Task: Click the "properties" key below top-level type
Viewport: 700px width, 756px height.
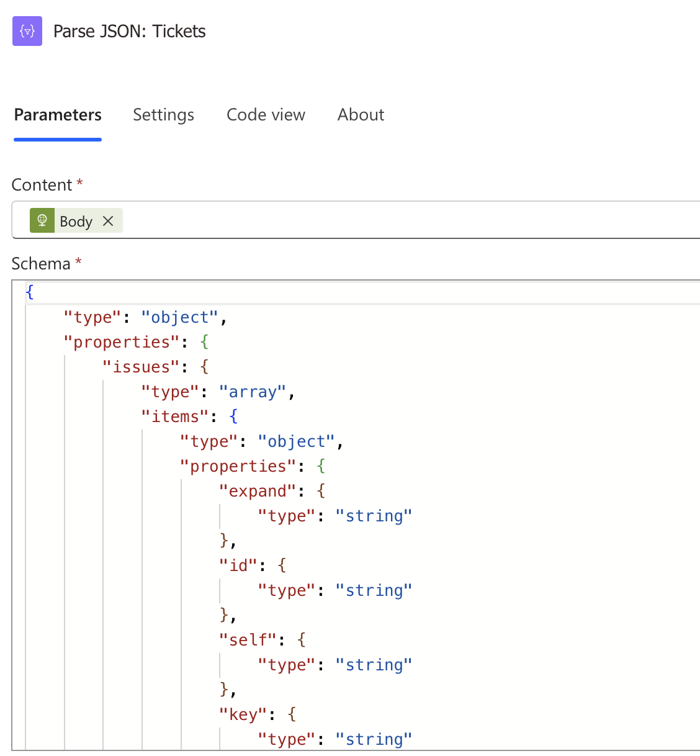Action: [x=122, y=342]
